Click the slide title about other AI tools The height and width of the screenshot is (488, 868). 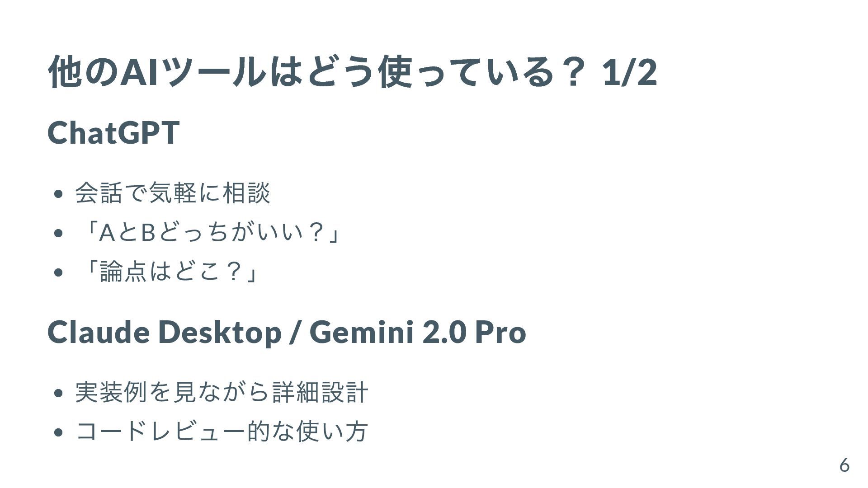(352, 72)
